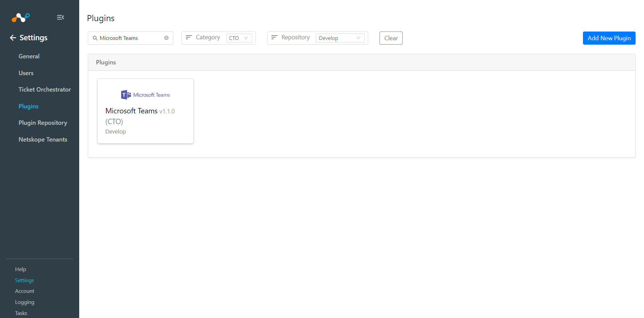
Task: Click the Category filter icon
Action: [189, 37]
